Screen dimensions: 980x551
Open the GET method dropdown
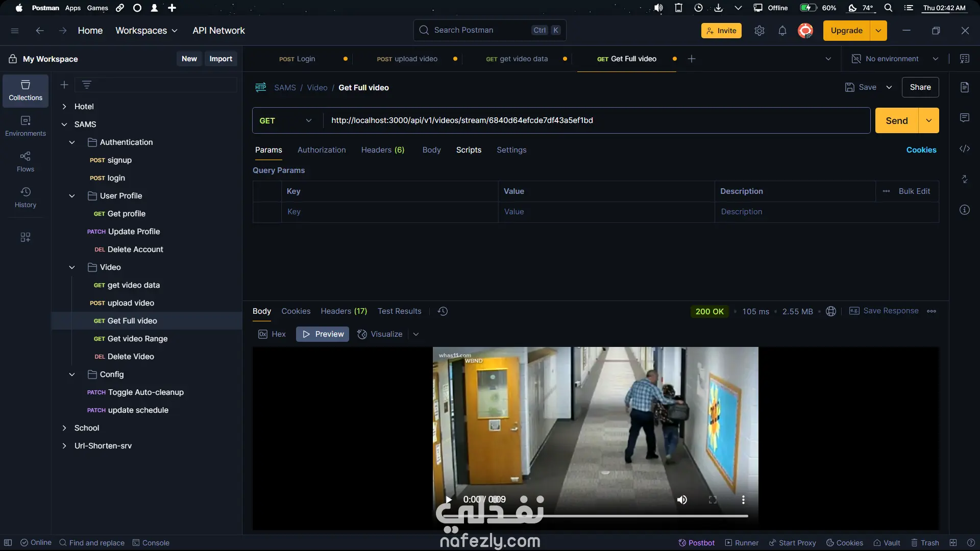coord(286,120)
